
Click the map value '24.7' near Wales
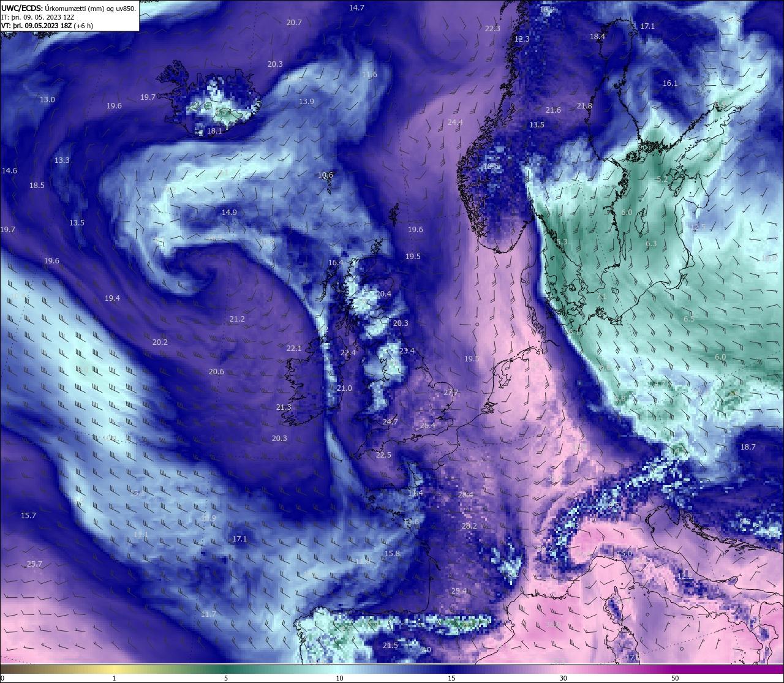coord(390,422)
